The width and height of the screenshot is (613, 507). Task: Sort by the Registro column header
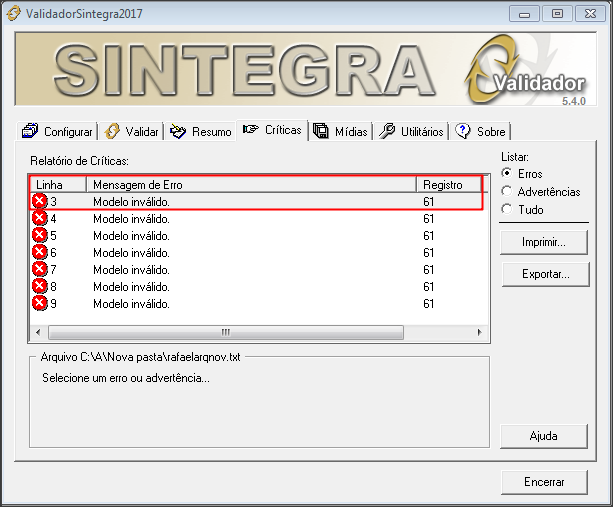(x=449, y=185)
